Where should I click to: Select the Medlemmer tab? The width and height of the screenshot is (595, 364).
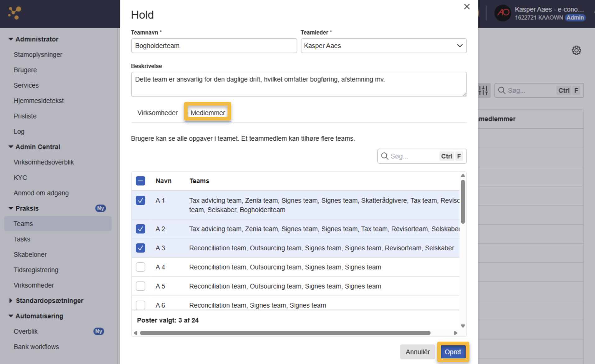point(208,113)
